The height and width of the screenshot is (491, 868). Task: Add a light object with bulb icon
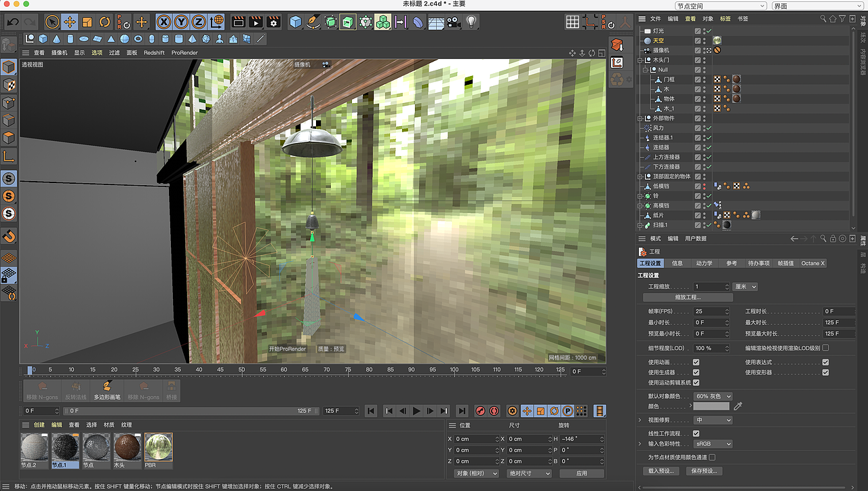471,22
